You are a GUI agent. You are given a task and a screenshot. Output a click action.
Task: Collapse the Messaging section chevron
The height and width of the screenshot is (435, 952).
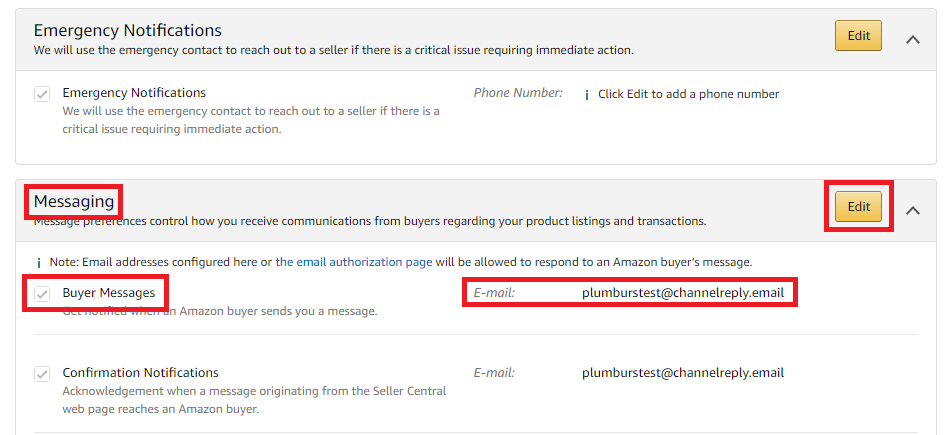click(x=913, y=210)
